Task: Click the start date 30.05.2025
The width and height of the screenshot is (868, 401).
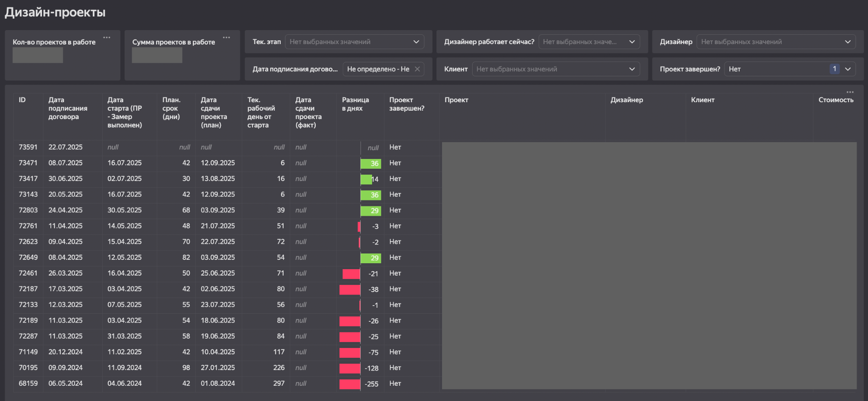Action: tap(125, 210)
